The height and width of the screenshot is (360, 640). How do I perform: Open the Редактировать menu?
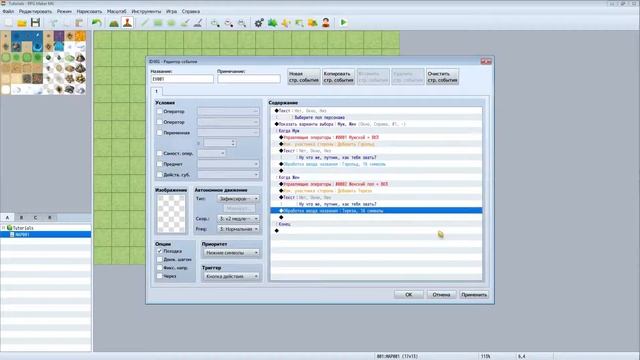point(35,11)
